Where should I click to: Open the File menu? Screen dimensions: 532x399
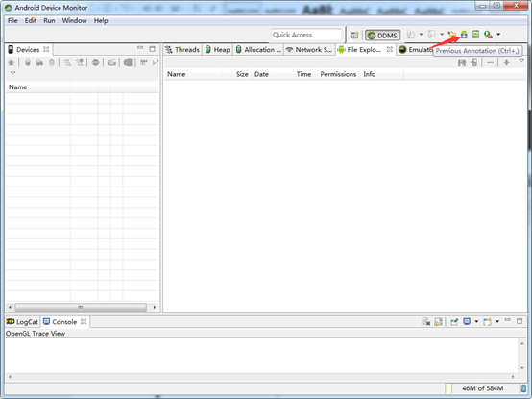[x=12, y=21]
